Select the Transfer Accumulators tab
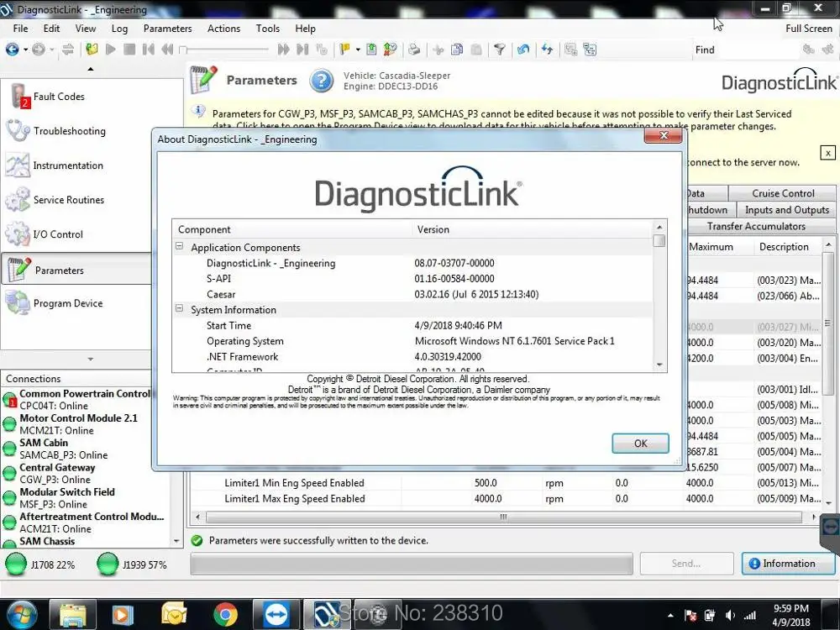The height and width of the screenshot is (630, 840). [x=755, y=227]
